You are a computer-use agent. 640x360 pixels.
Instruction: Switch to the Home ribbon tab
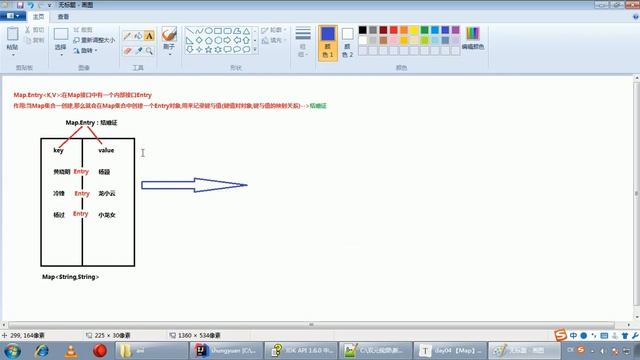[x=38, y=16]
